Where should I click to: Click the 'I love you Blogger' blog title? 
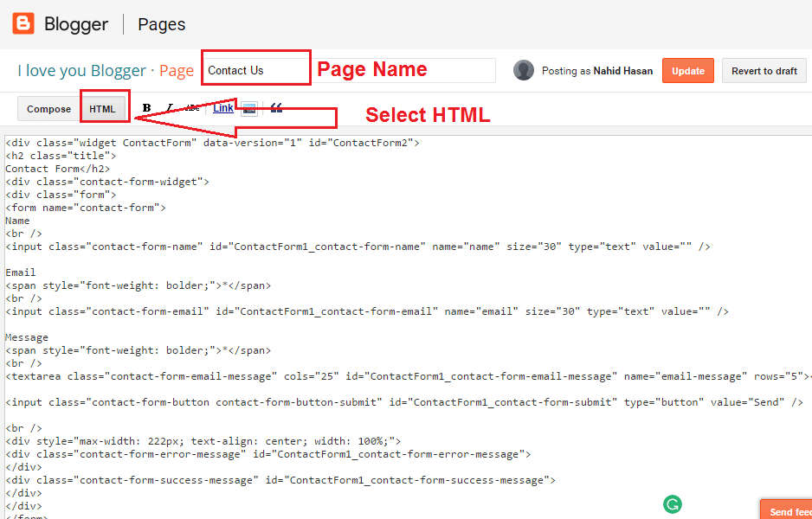click(x=81, y=71)
